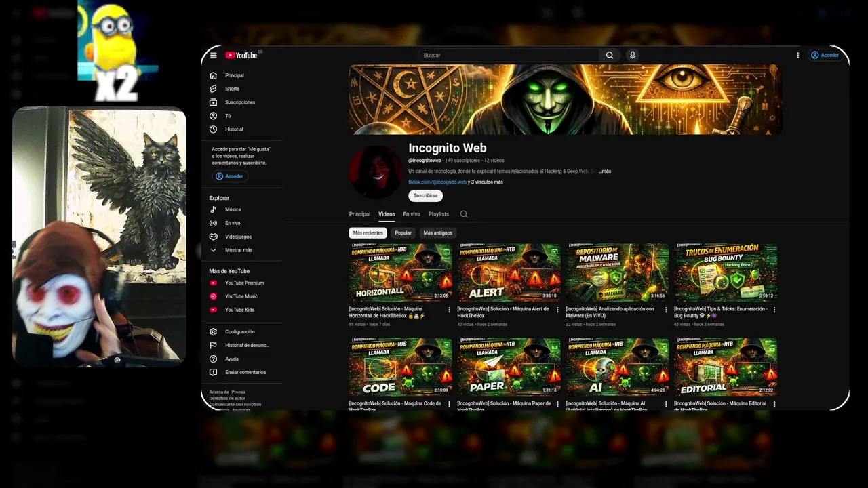Click the YouTube logo
868x488 pixels.
[x=241, y=55]
